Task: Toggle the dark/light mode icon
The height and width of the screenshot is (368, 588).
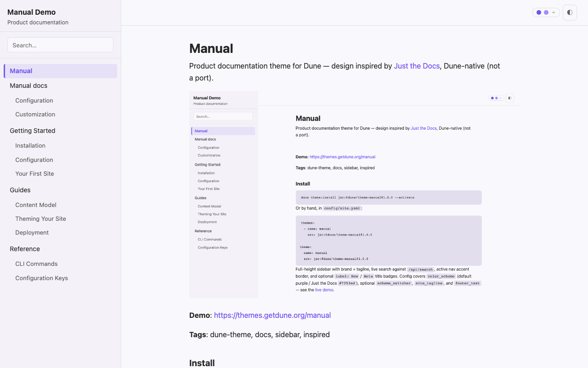Action: tap(570, 12)
